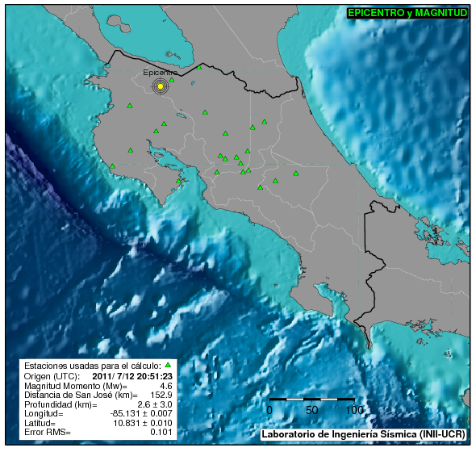Click the Latitud value 10.831 ± 0.010
This screenshot has width=476, height=452.
(x=143, y=423)
